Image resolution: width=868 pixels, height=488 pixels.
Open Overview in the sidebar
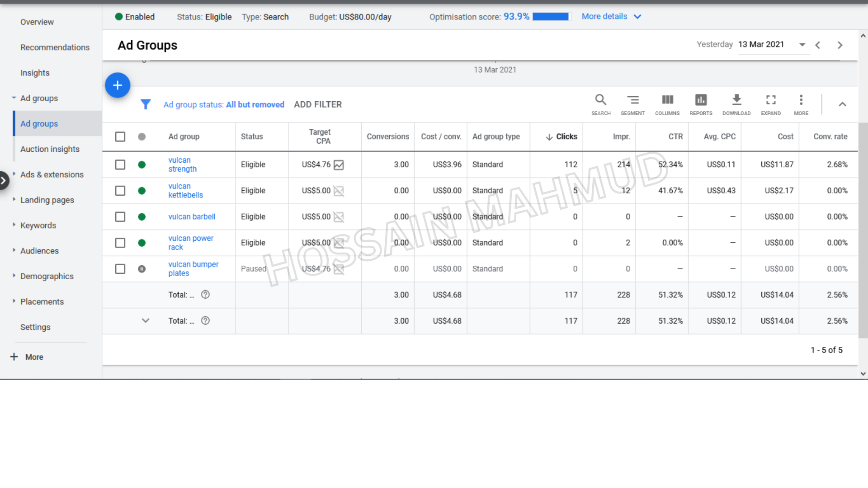coord(37,22)
